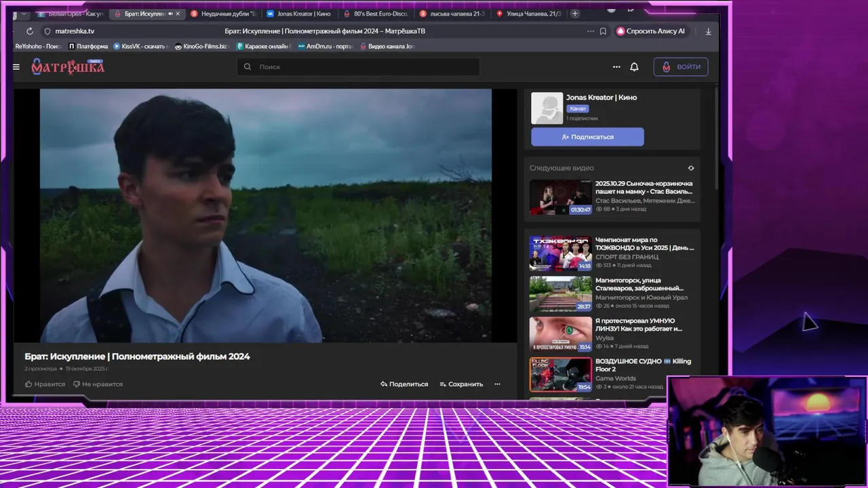Open Караоке онлайн bookmark
Screen dimensions: 868x488
(x=264, y=47)
